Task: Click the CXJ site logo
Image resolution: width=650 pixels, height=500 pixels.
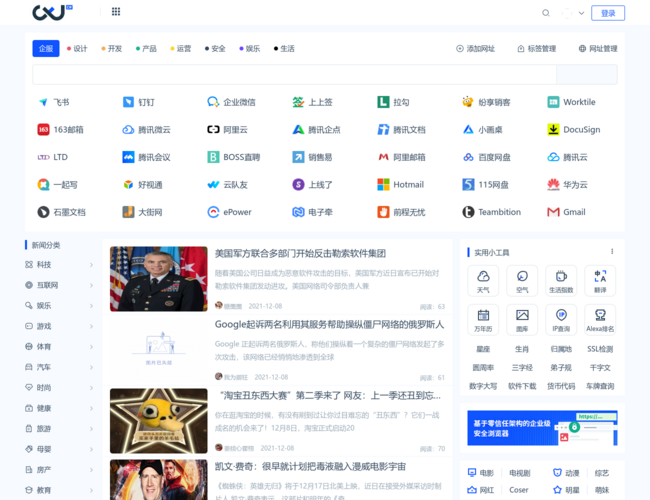Action: coord(52,12)
